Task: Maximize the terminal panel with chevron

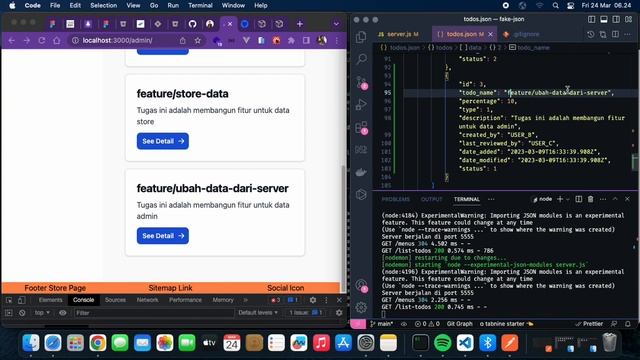Action: click(x=615, y=199)
